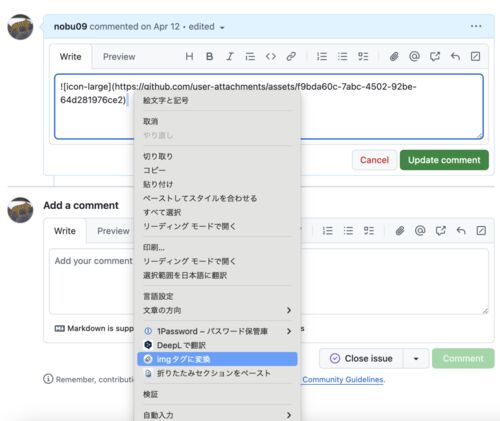Insert a code snippet via top toolbar
500x421 pixels.
pos(271,56)
